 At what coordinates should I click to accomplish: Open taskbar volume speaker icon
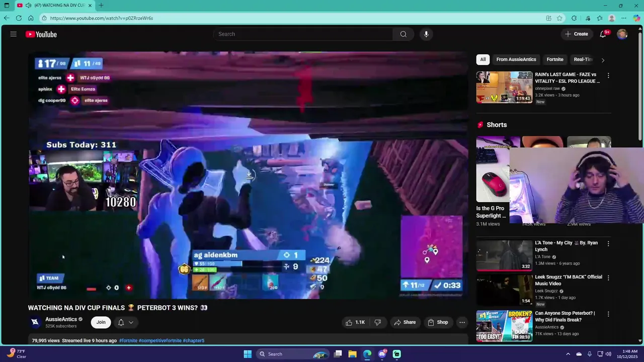pyautogui.click(x=608, y=354)
